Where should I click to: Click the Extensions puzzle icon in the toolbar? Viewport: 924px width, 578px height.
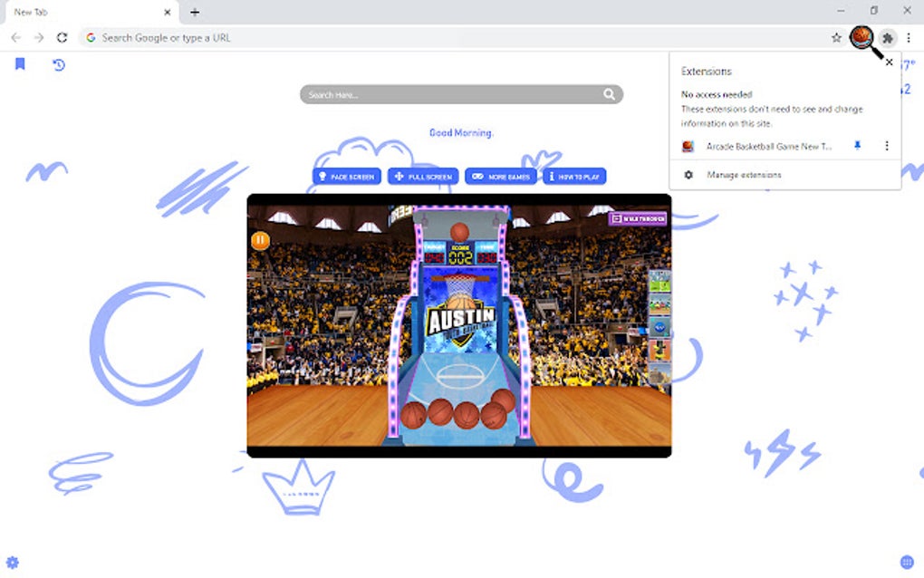(x=887, y=37)
